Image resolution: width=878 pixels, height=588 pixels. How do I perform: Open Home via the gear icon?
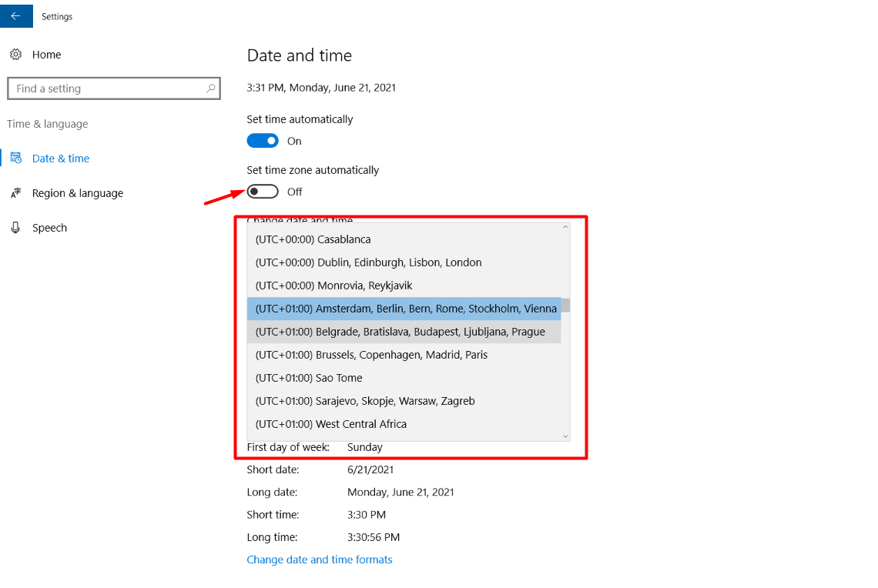click(15, 55)
